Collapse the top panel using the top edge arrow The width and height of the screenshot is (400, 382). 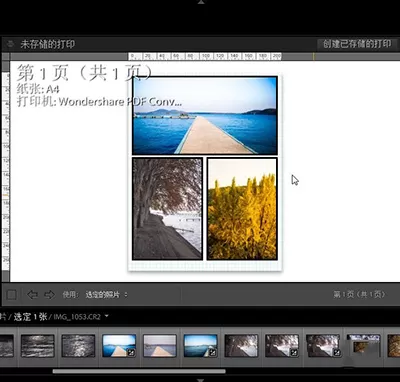point(201,2)
